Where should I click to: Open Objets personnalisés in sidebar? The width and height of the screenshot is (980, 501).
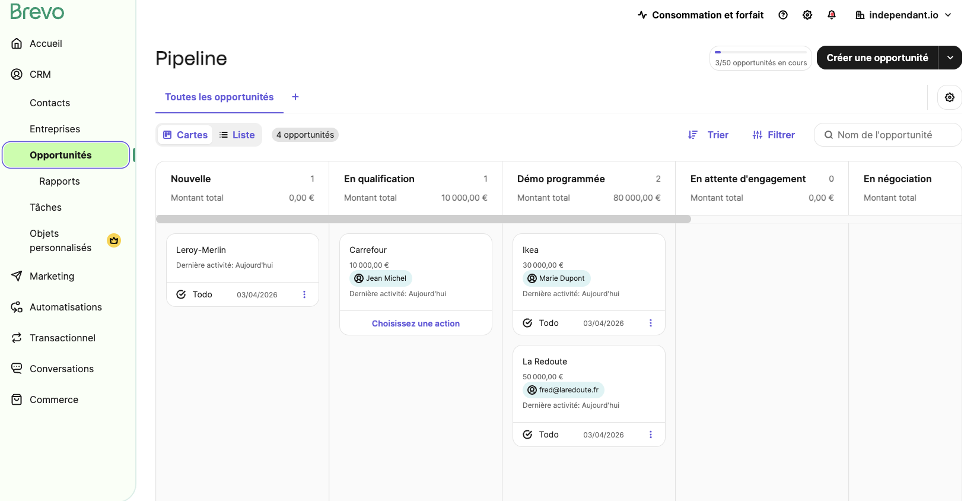point(61,240)
